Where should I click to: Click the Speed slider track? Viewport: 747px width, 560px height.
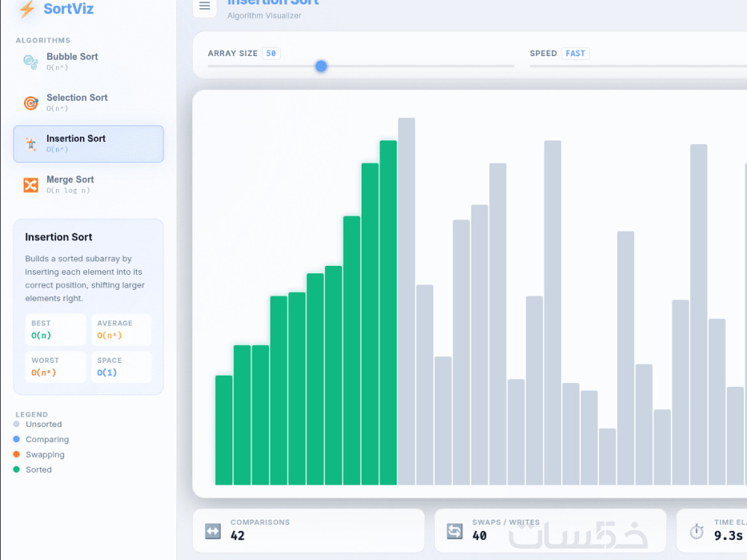(x=639, y=66)
